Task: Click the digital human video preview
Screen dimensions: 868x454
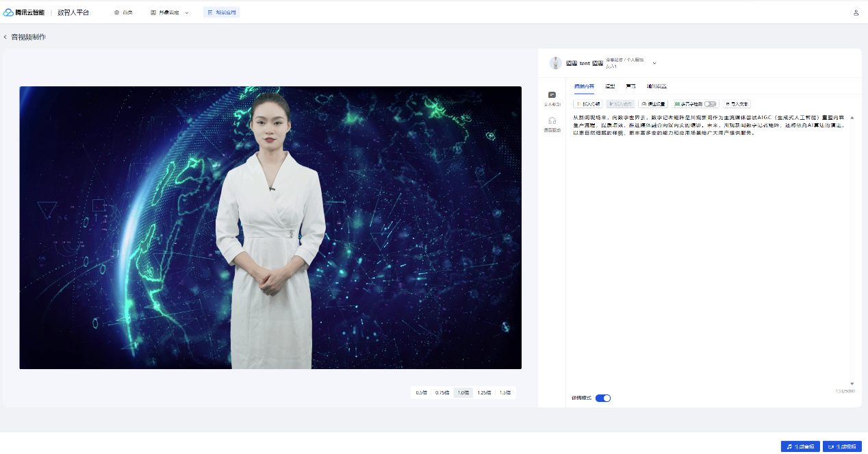Action: tap(270, 227)
